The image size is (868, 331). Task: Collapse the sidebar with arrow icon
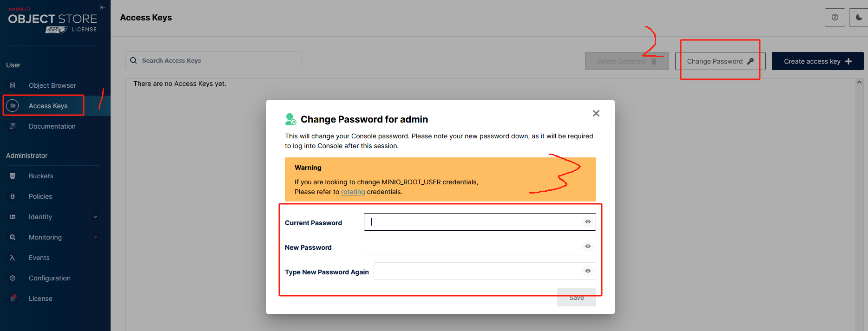(102, 7)
